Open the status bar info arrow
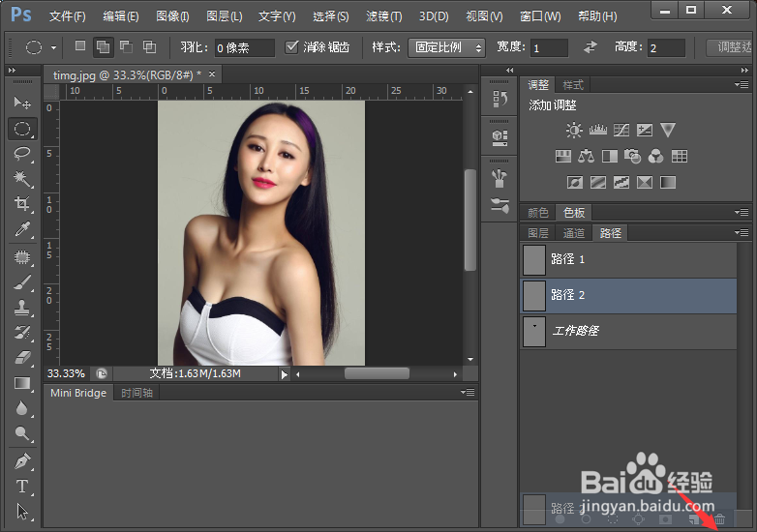Screen dimensions: 757x532 pyautogui.click(x=285, y=374)
